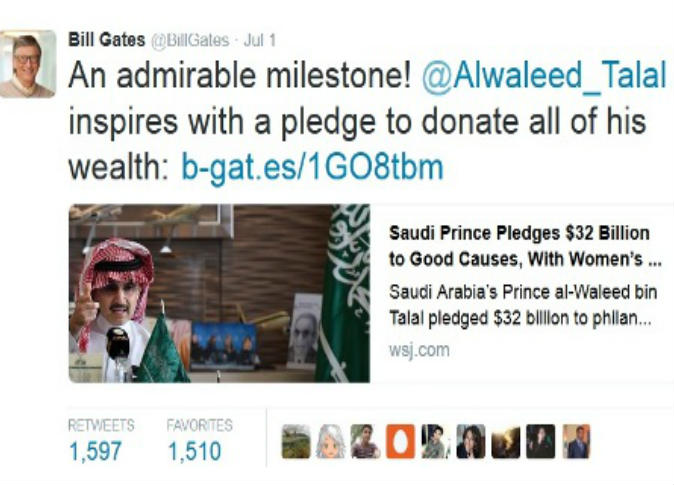Open the white-haired cartoon avatar
This screenshot has width=674, height=485.
point(331,441)
